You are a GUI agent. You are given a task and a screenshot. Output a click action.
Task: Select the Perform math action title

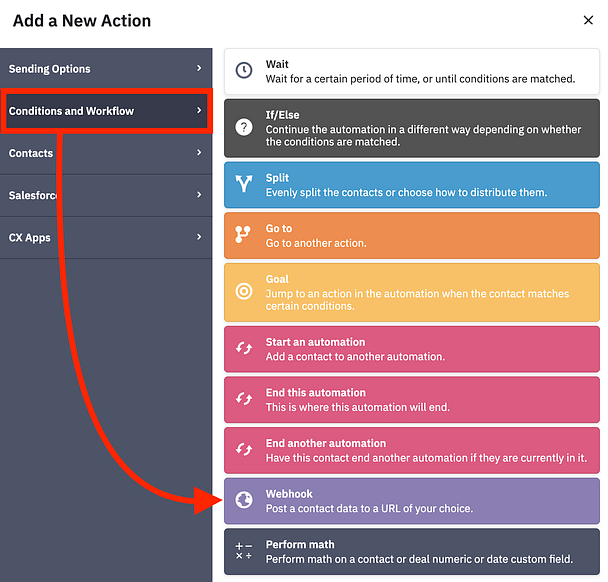(x=300, y=545)
